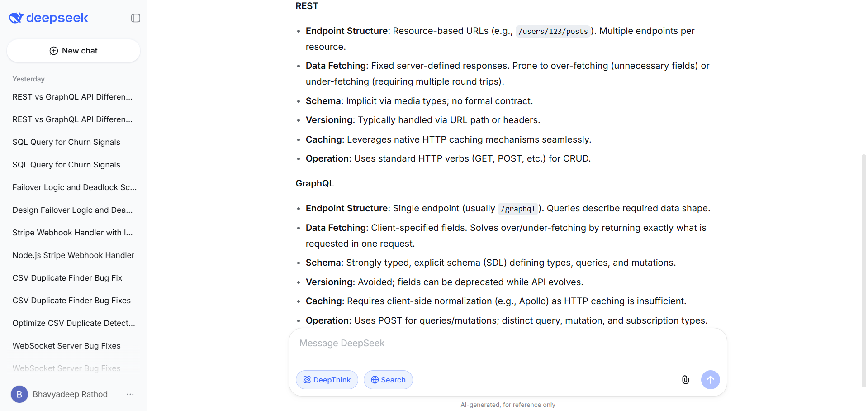Image resolution: width=868 pixels, height=411 pixels.
Task: Click the user avatar with letter B
Action: [x=19, y=394]
